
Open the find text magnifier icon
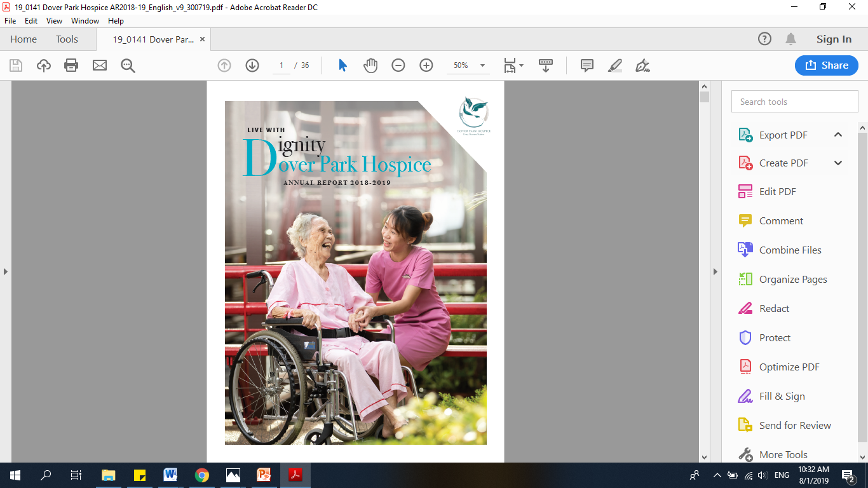(x=128, y=65)
